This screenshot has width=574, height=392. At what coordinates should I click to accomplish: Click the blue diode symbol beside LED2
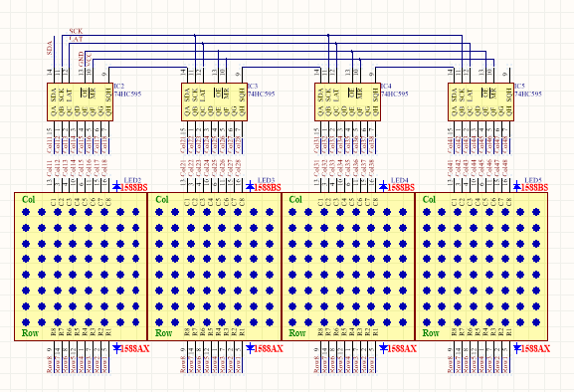click(x=116, y=186)
